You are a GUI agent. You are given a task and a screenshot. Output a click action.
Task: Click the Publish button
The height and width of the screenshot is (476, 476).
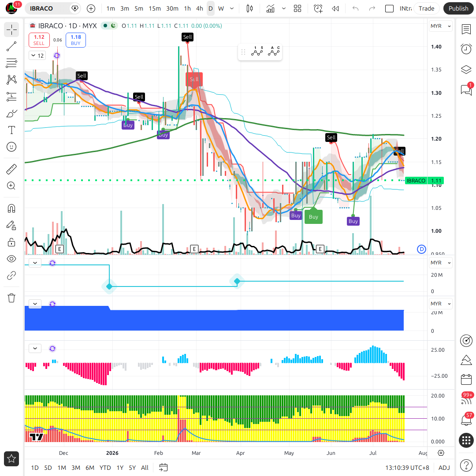coord(458,8)
